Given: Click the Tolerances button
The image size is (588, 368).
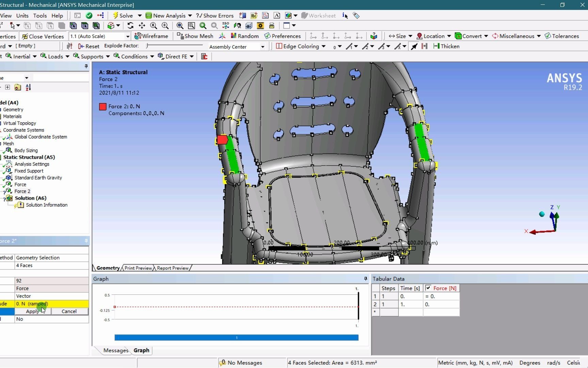Looking at the screenshot, I should pyautogui.click(x=562, y=36).
